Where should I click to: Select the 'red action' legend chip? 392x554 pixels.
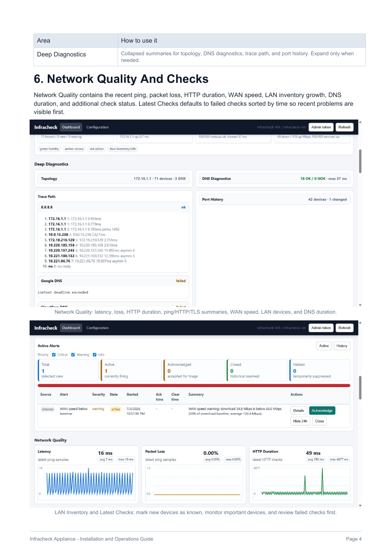click(97, 149)
